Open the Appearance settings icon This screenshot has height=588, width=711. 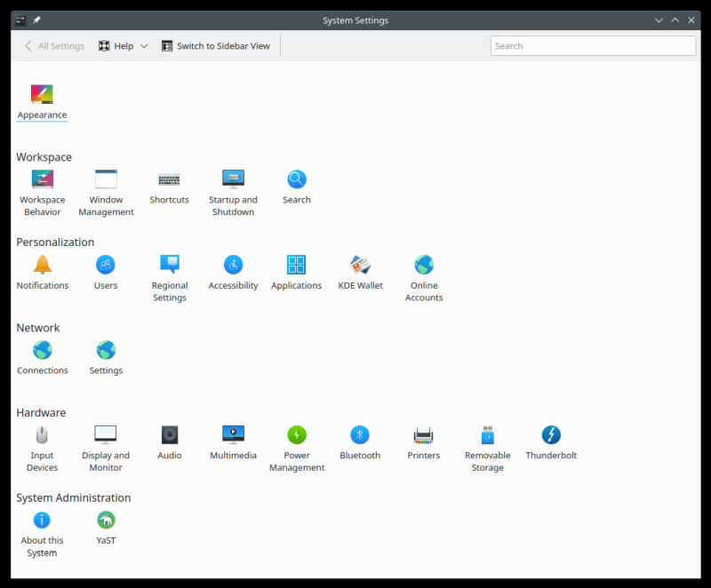[x=42, y=94]
